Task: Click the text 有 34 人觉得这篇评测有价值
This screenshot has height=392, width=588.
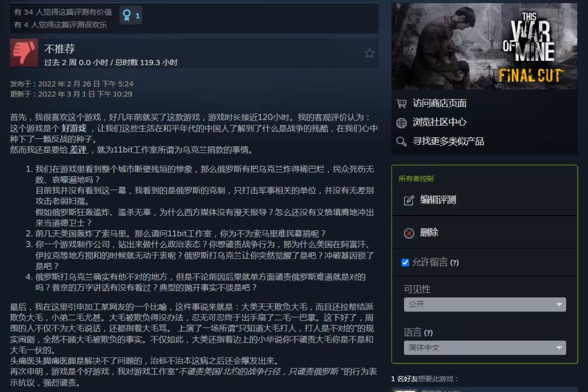Action: click(x=63, y=12)
